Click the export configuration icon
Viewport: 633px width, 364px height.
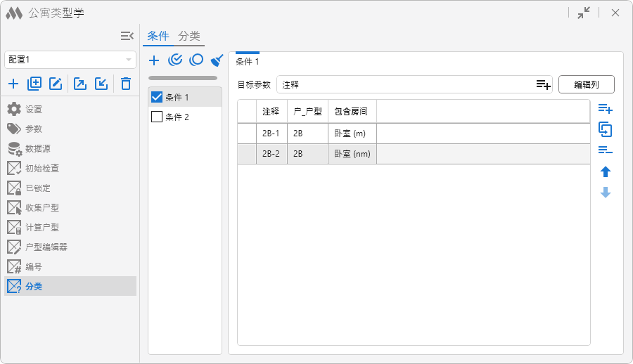coord(80,84)
